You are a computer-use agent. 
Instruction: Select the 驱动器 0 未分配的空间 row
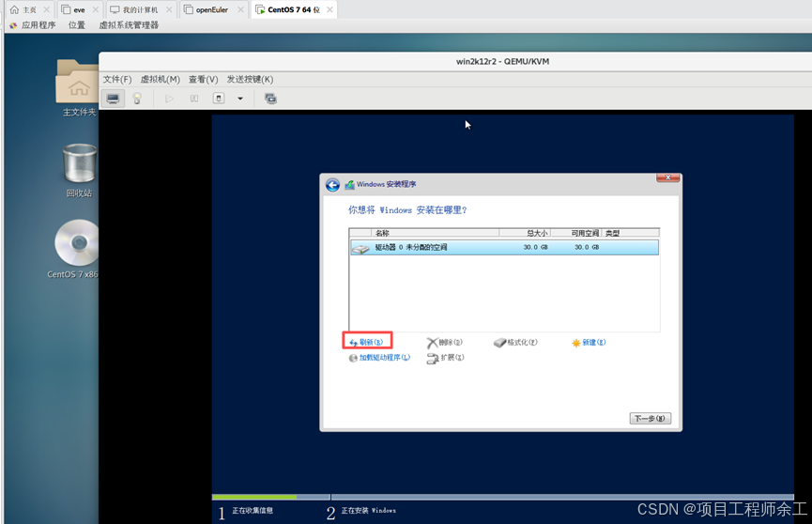click(504, 247)
